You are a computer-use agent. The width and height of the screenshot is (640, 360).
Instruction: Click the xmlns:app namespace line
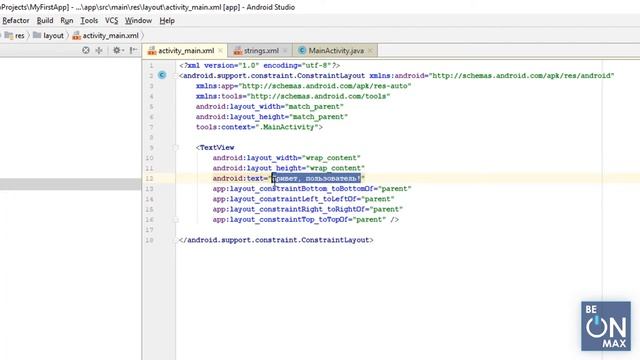tap(303, 86)
